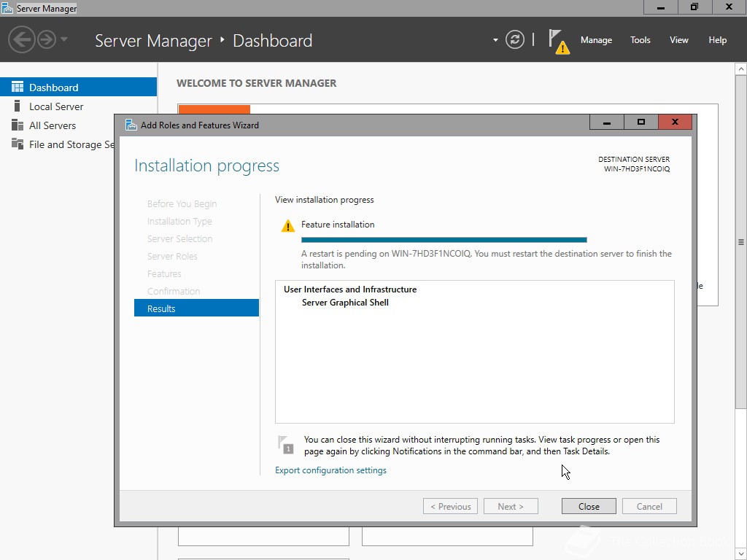
Task: Select File and Storage Services item
Action: click(x=57, y=144)
